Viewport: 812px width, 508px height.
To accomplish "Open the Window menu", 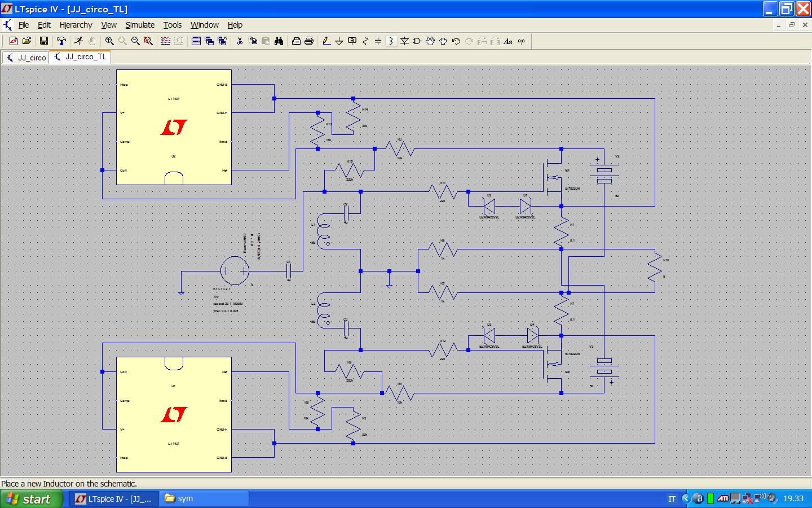I will [x=204, y=25].
